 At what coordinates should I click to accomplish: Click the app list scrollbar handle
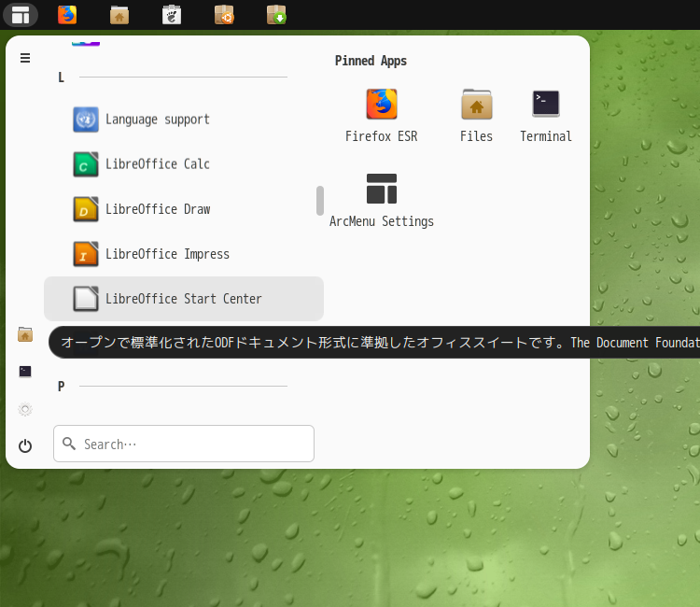point(319,201)
